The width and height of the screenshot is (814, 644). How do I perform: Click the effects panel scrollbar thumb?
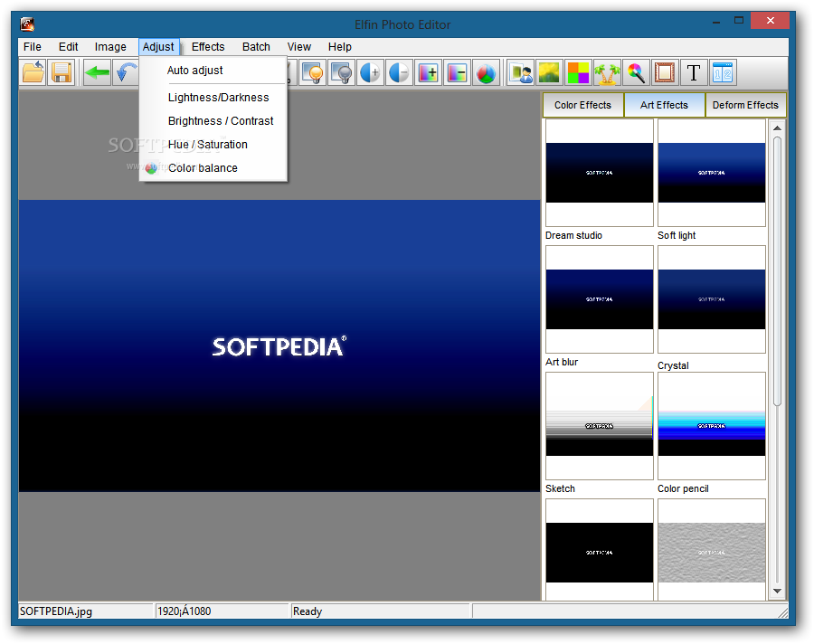click(x=777, y=271)
